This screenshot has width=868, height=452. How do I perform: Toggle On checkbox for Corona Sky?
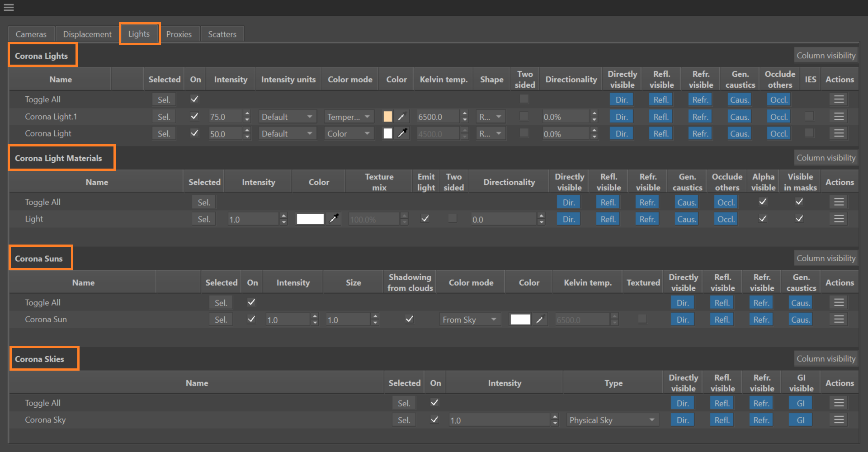click(x=434, y=419)
